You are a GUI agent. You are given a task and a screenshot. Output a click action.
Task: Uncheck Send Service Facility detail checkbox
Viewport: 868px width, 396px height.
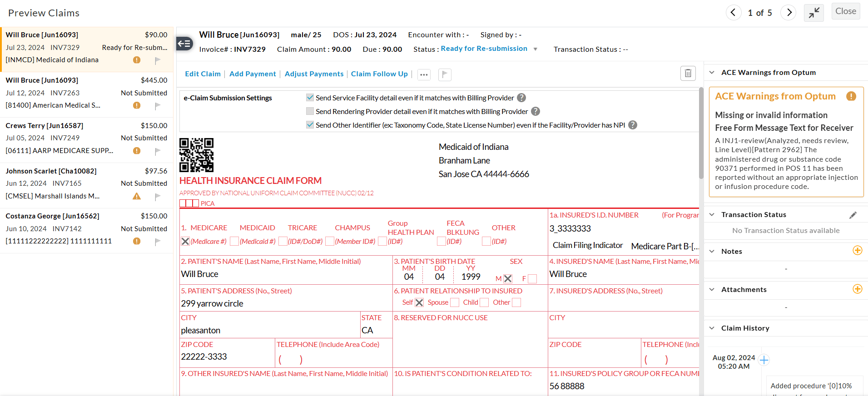[310, 98]
